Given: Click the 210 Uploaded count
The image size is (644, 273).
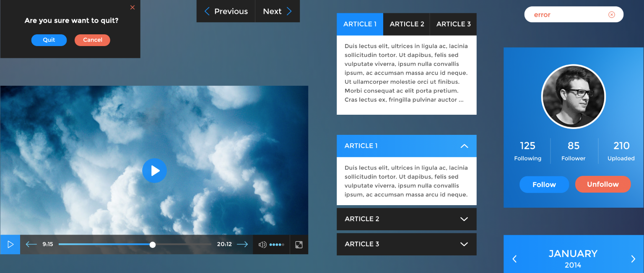Looking at the screenshot, I should (x=621, y=151).
